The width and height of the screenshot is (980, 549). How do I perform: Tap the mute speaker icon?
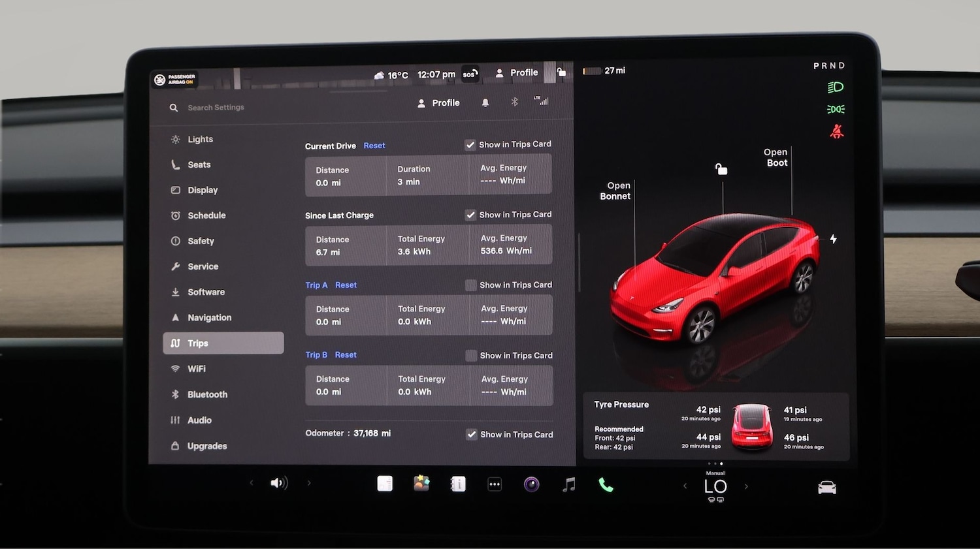(x=279, y=482)
